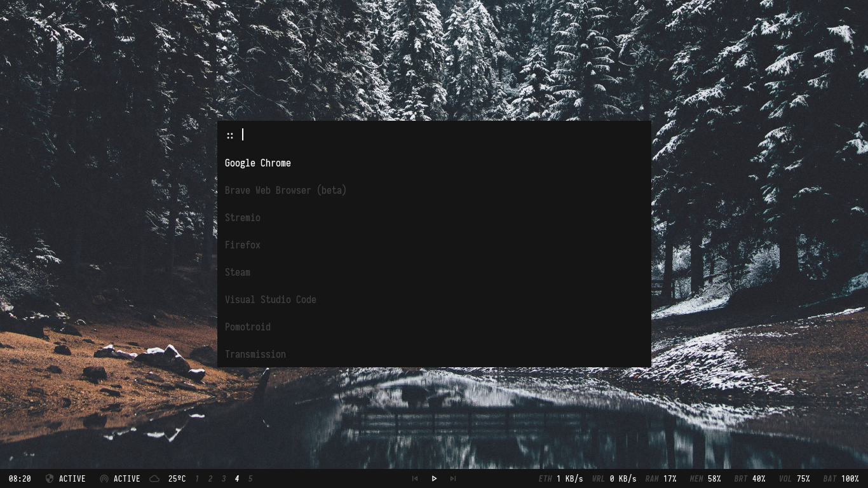Launch Pomotroid from the list
The width and height of the screenshot is (868, 488).
[x=434, y=327]
